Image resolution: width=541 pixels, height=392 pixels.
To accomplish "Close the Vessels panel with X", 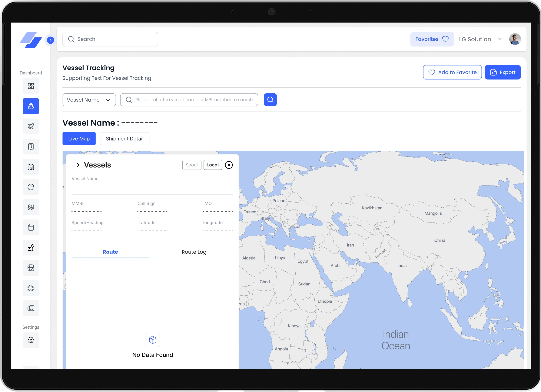I will click(x=229, y=165).
